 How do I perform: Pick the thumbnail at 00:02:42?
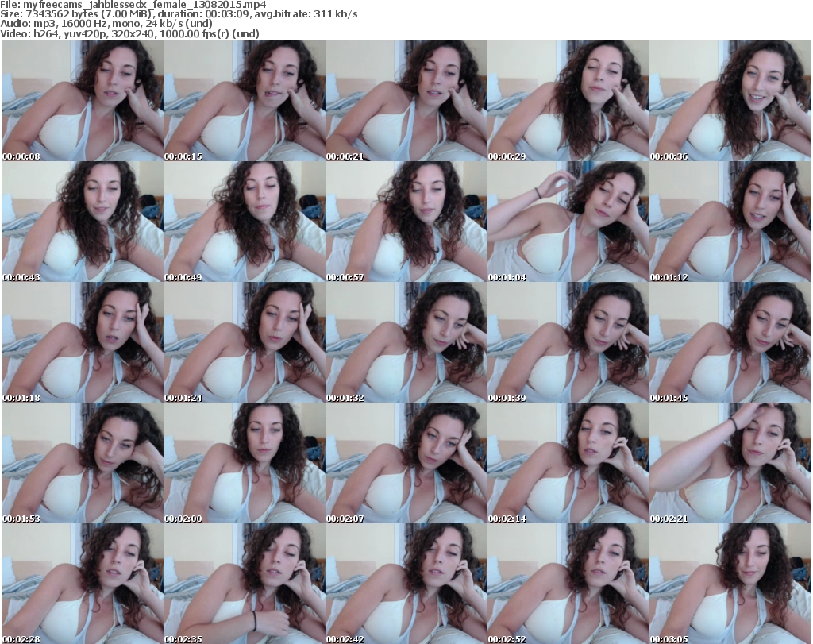tap(406, 584)
